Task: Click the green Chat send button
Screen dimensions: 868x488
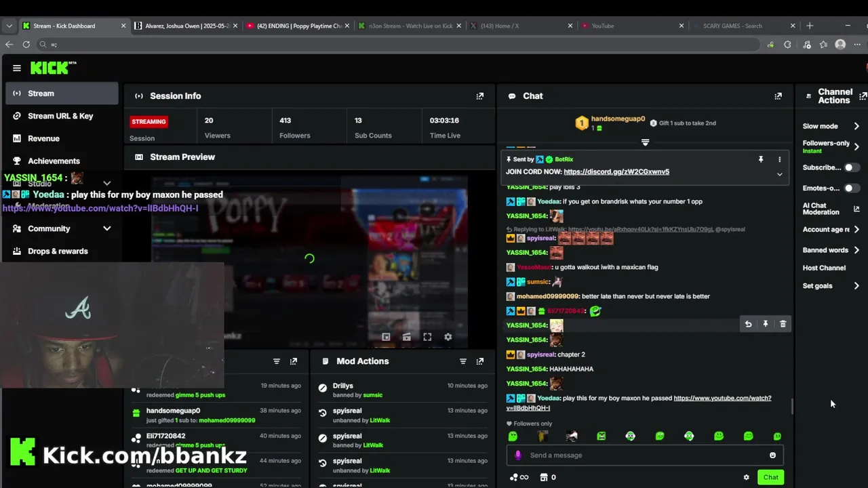Action: pyautogui.click(x=770, y=477)
